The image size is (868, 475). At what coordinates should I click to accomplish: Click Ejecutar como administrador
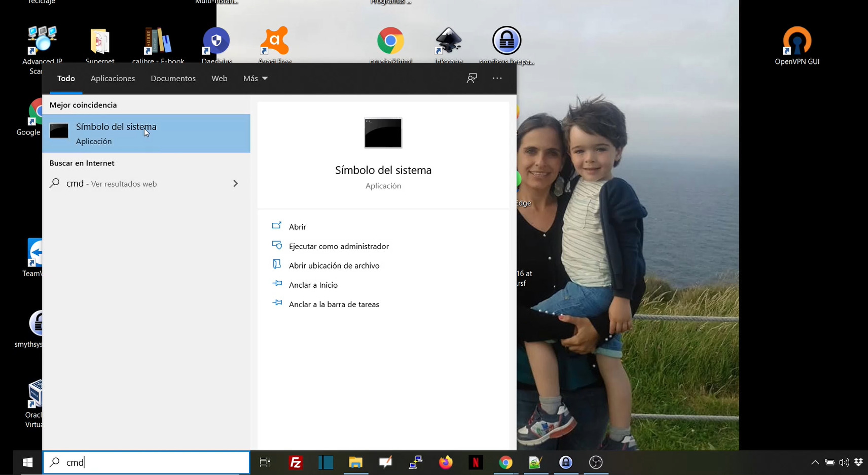[x=339, y=246]
